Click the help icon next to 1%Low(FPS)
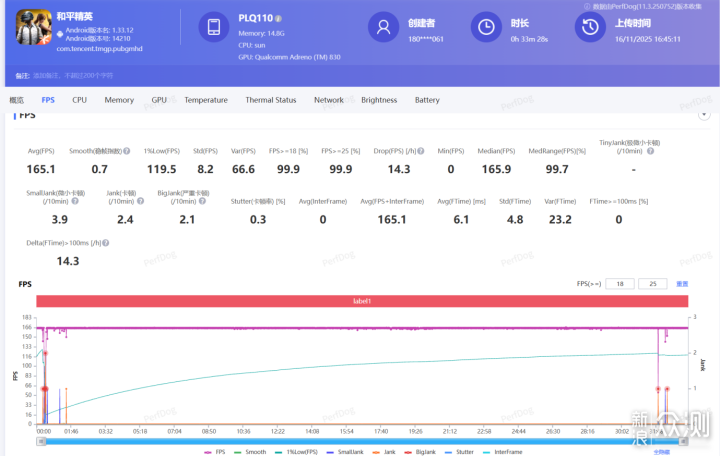The height and width of the screenshot is (456, 720). (x=181, y=151)
